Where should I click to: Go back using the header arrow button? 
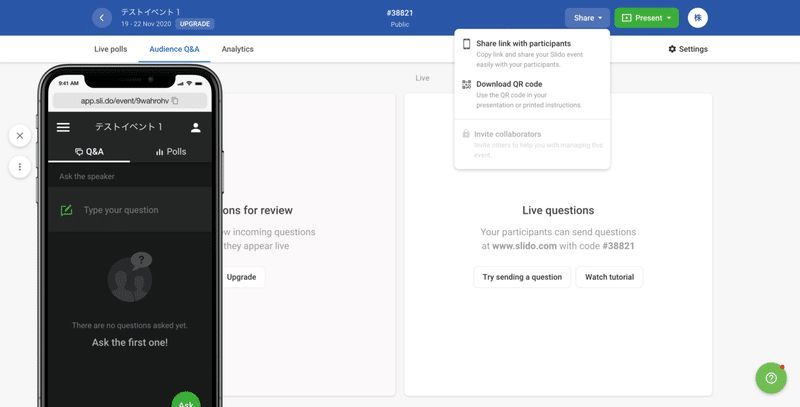[102, 18]
